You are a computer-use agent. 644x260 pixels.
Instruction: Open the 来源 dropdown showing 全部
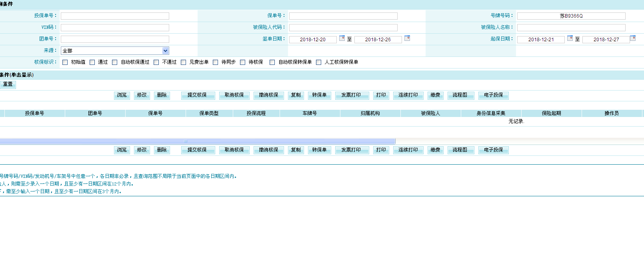(115, 51)
